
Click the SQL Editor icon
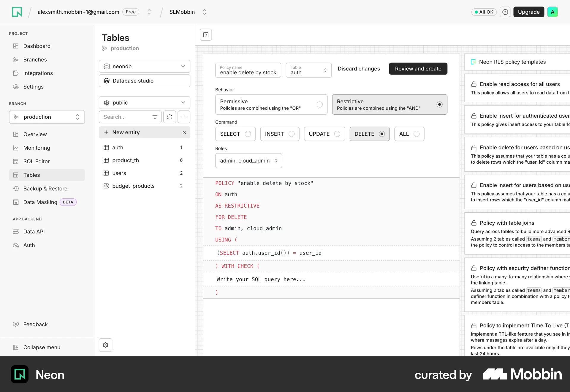click(x=16, y=162)
